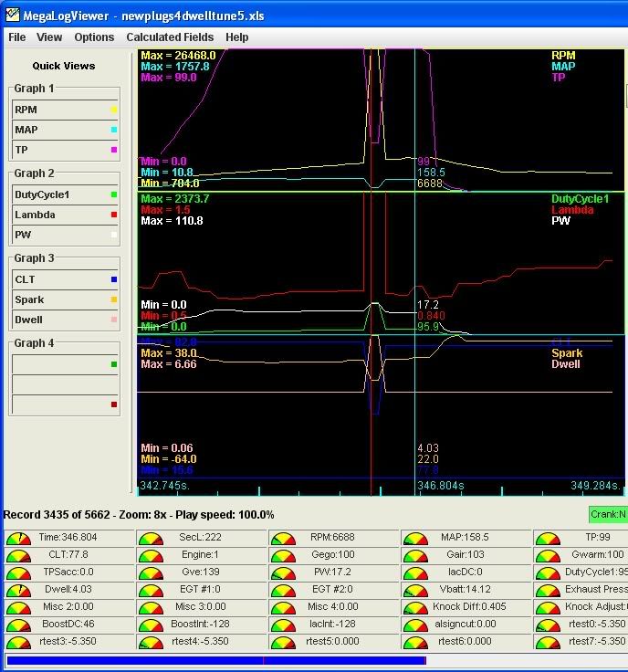Select the Knock Diff:0.405 gauge icon
628x672 pixels.
414,608
